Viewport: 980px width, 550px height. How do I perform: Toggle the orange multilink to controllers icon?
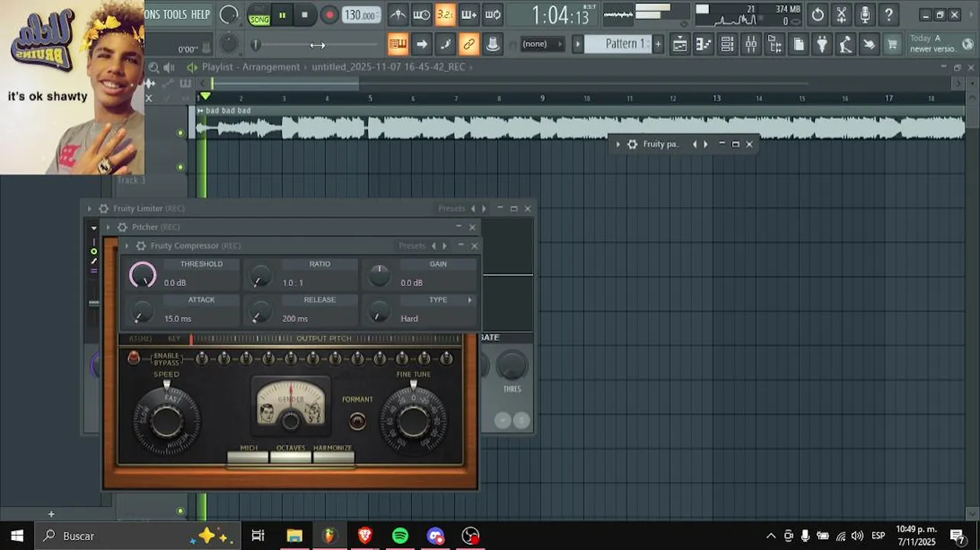(x=469, y=44)
